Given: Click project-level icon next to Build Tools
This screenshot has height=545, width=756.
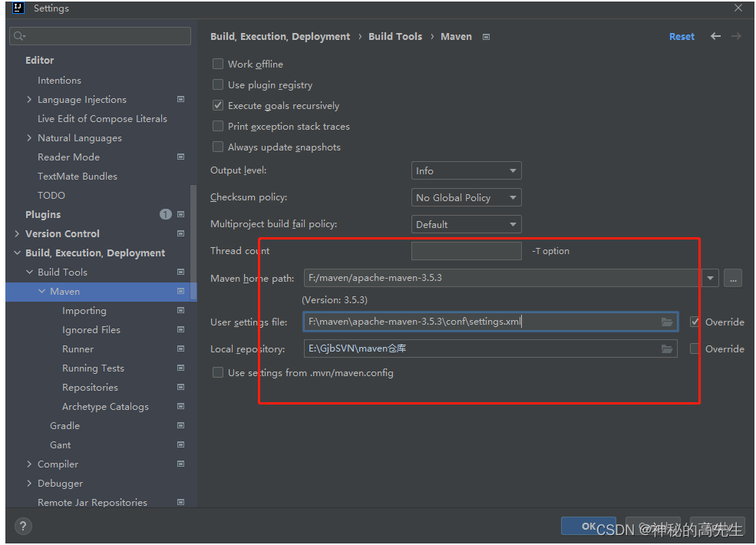Looking at the screenshot, I should tap(181, 272).
